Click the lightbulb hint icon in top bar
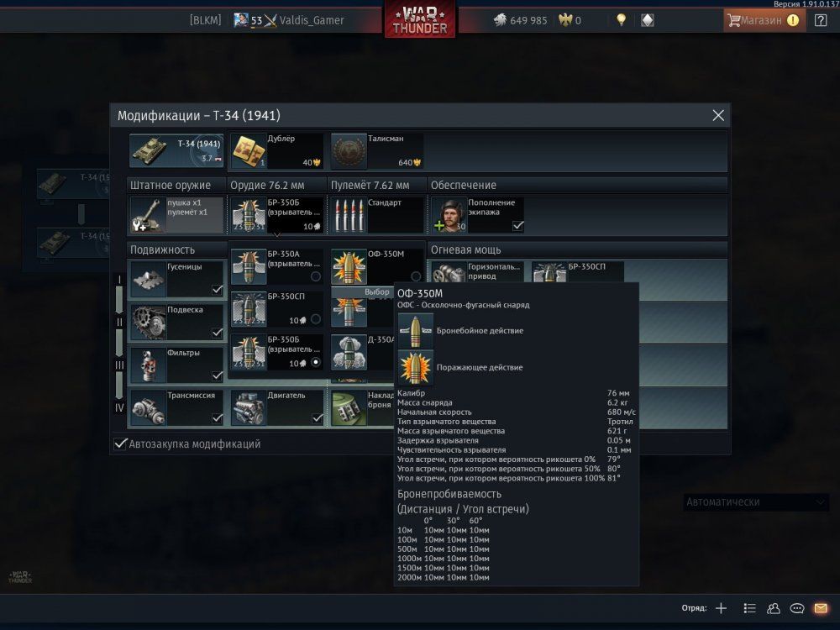 621,20
